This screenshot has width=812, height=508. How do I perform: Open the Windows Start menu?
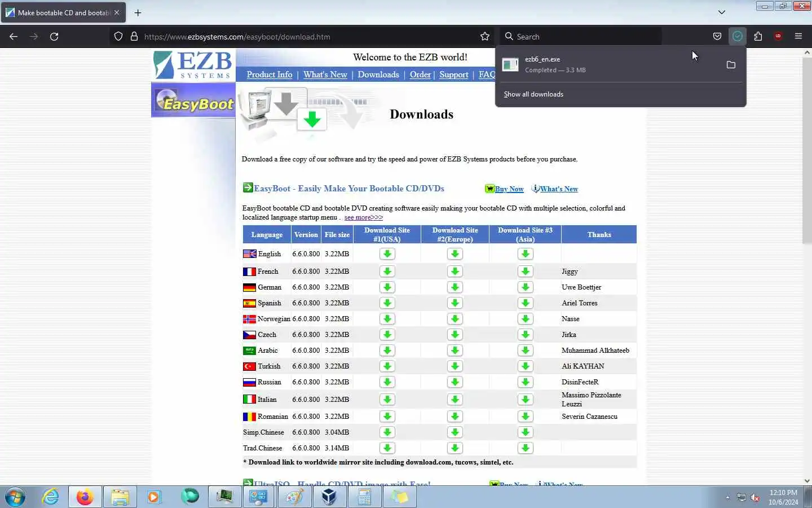15,497
